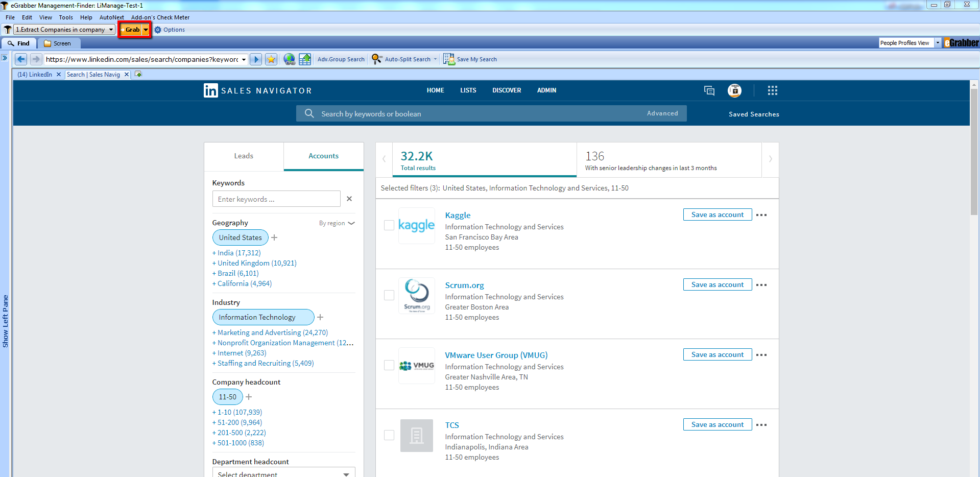Open more options for Kaggle
Image resolution: width=980 pixels, height=477 pixels.
coord(761,215)
